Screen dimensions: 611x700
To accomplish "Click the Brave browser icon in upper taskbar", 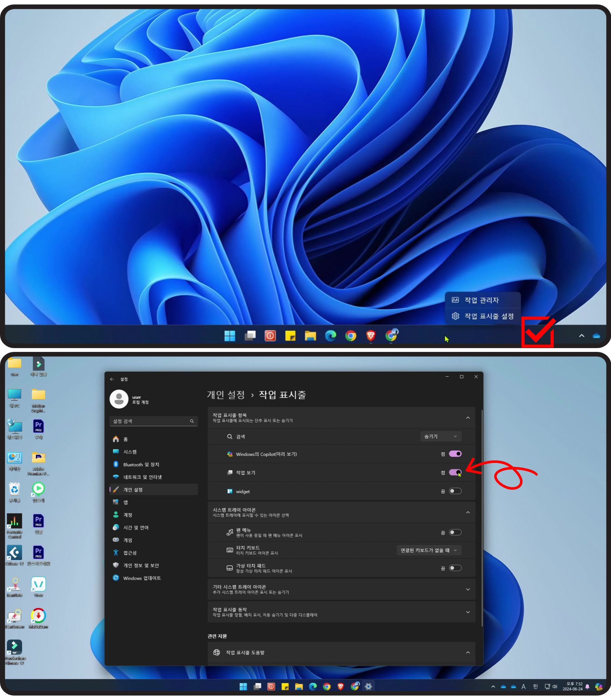I will click(x=371, y=335).
